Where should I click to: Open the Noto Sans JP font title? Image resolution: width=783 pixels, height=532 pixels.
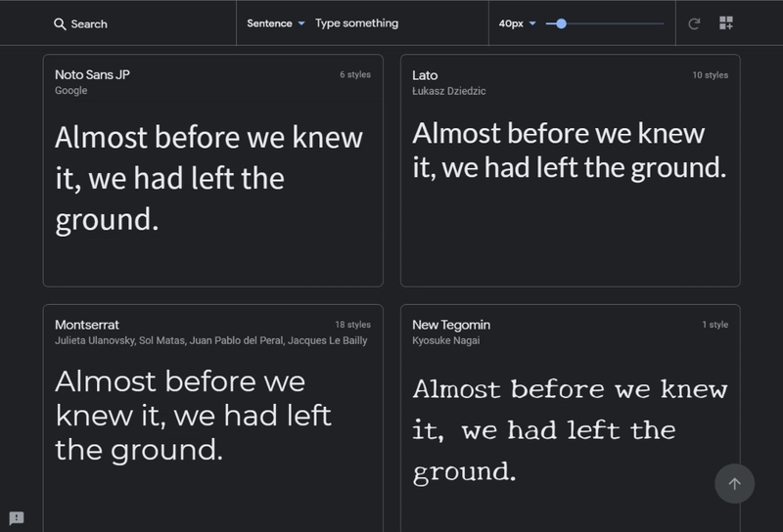click(92, 75)
